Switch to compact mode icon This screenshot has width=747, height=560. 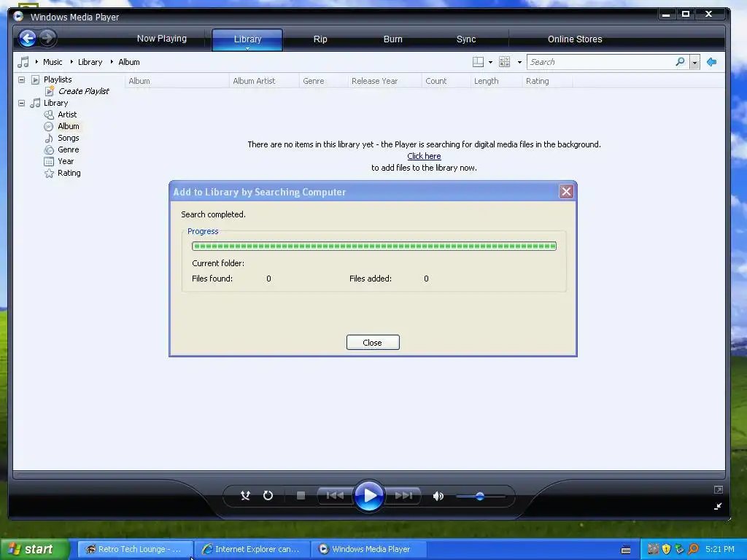718,506
